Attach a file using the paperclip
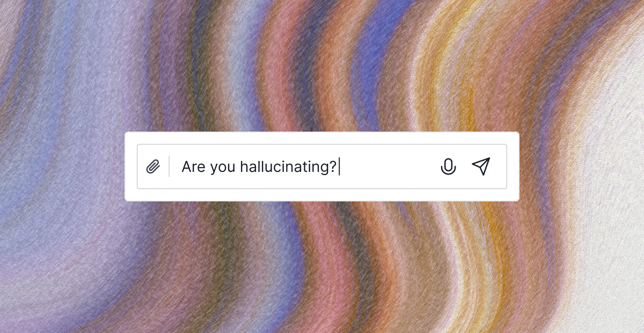Image resolution: width=644 pixels, height=333 pixels. [x=153, y=166]
